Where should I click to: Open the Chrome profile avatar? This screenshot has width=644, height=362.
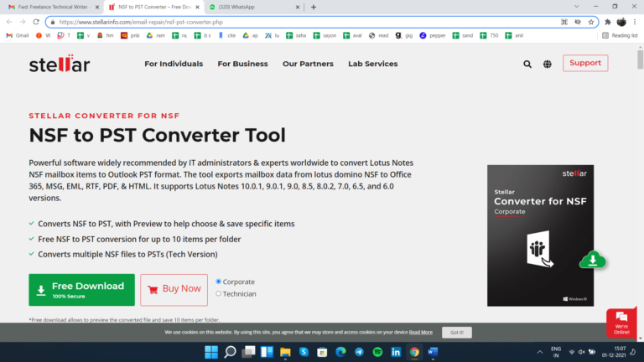(x=621, y=22)
